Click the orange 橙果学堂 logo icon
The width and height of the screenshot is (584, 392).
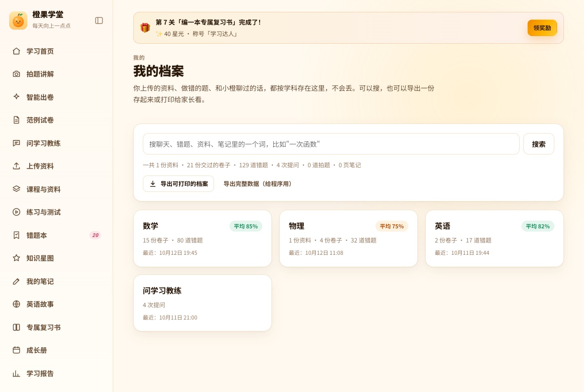18,21
